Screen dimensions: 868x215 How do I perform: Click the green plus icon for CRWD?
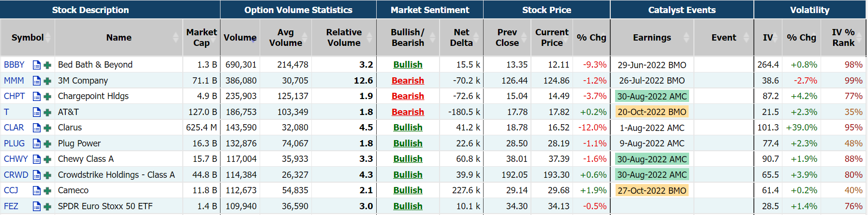(47, 175)
